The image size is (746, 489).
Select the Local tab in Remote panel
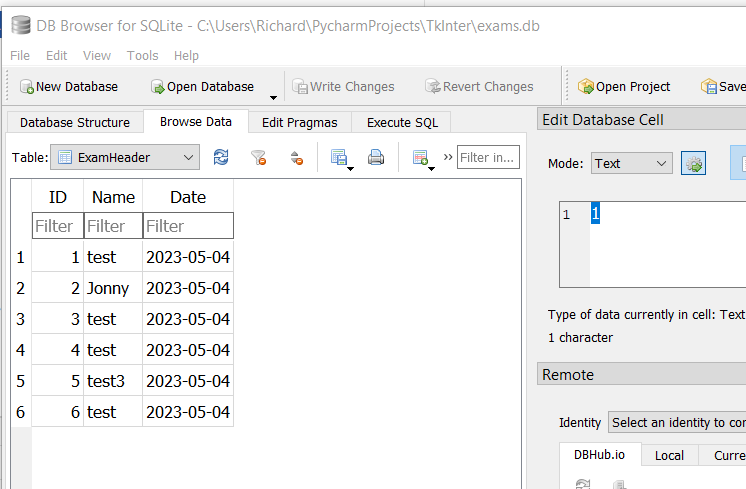click(669, 455)
